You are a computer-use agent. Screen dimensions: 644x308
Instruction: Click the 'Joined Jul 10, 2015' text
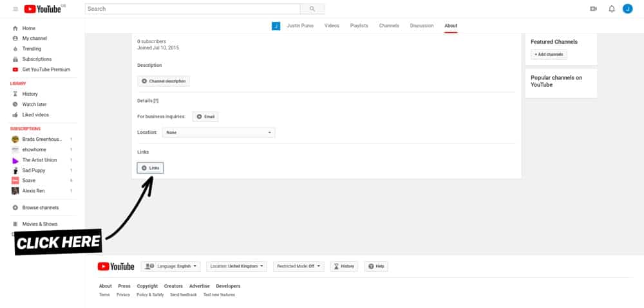(158, 48)
